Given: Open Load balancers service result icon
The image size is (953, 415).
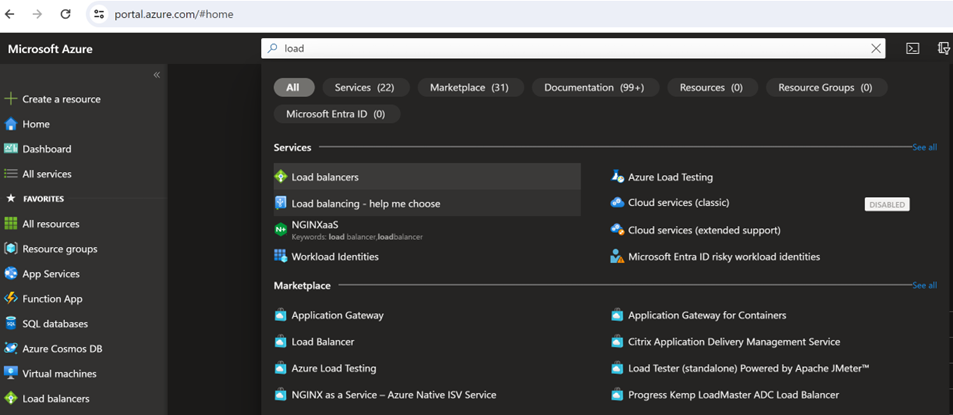Looking at the screenshot, I should [280, 177].
